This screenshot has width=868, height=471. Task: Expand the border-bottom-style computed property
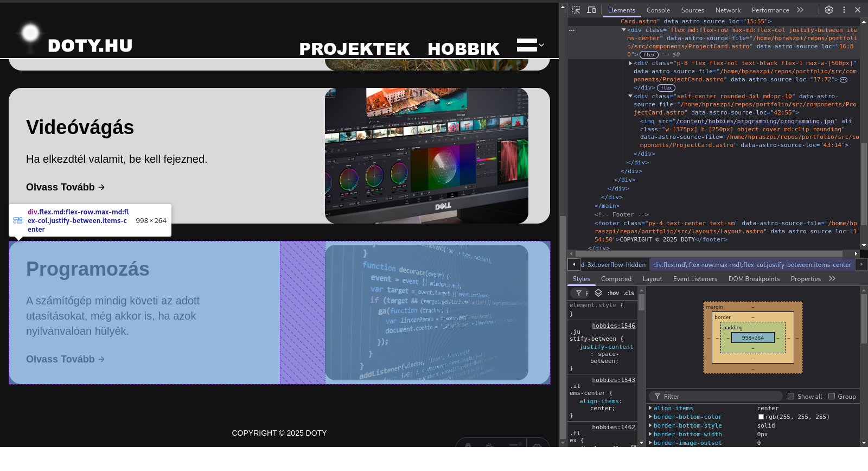click(650, 425)
